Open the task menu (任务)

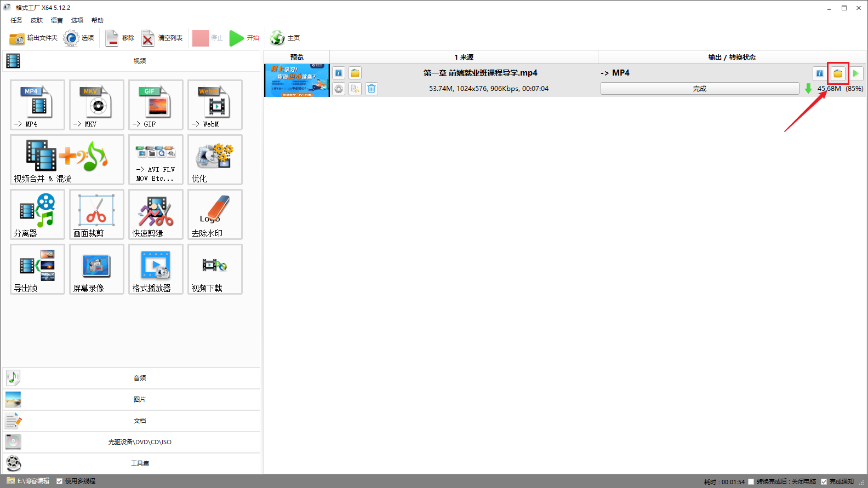pyautogui.click(x=16, y=20)
